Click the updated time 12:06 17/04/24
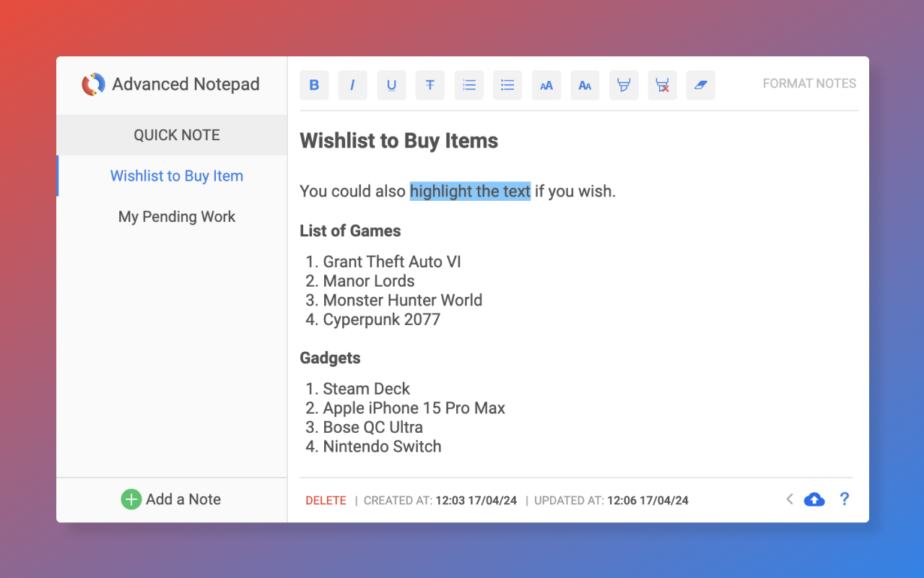The width and height of the screenshot is (924, 578). [648, 501]
